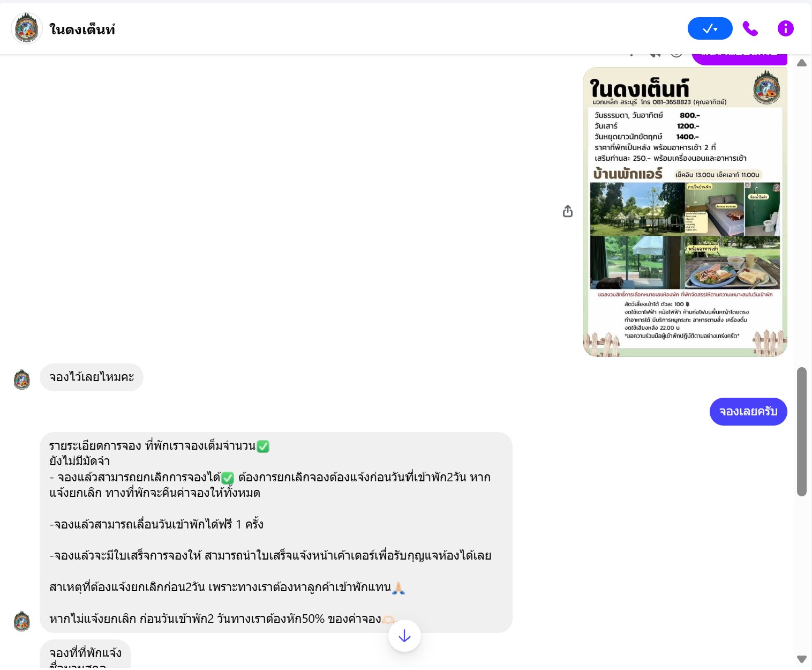This screenshot has height=670, width=812.
Task: Click avatar beside จองไว้เลยไหมคะ message
Action: pyautogui.click(x=22, y=379)
